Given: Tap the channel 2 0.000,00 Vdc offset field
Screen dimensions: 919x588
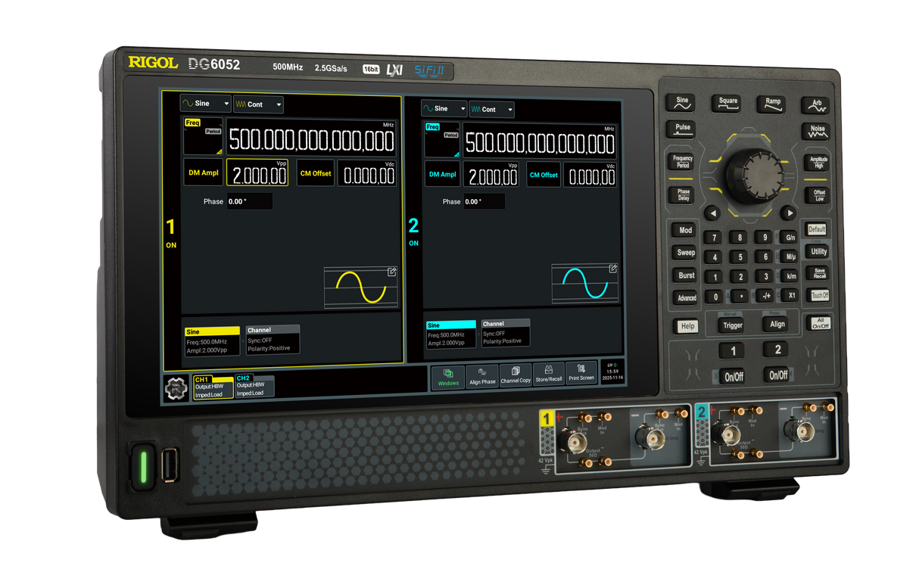Looking at the screenshot, I should pos(590,176).
